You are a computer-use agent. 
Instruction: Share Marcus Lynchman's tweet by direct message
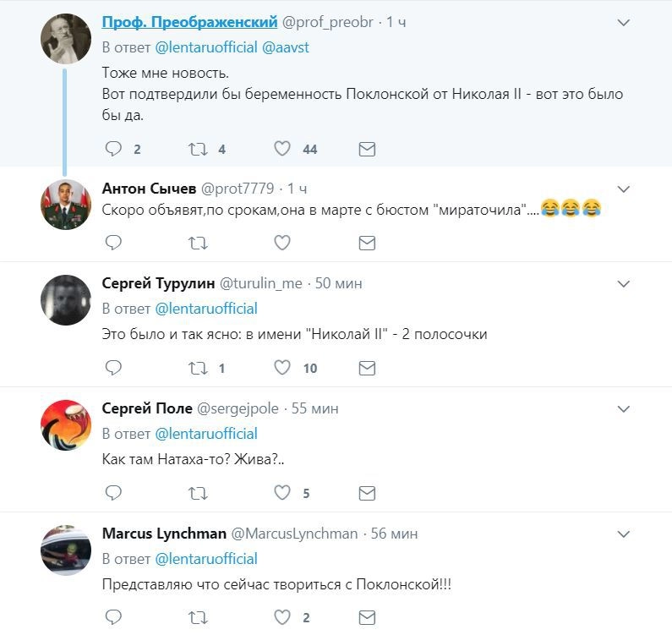click(x=367, y=617)
